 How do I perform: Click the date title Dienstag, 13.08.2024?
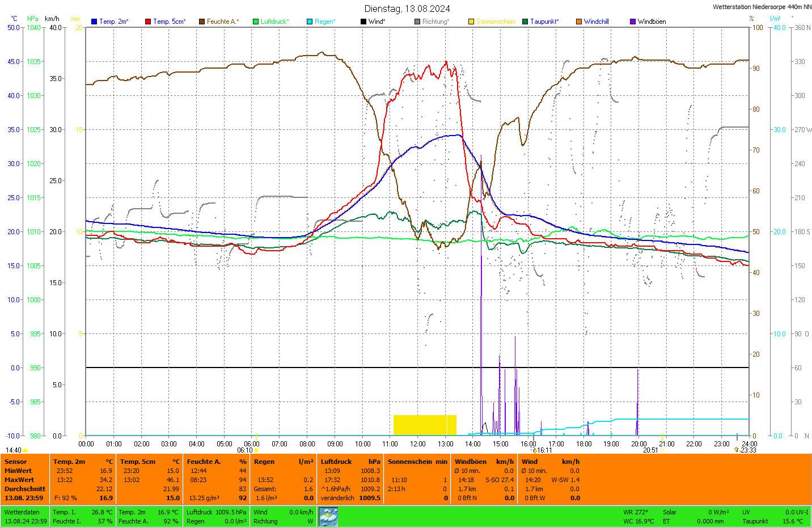[407, 9]
